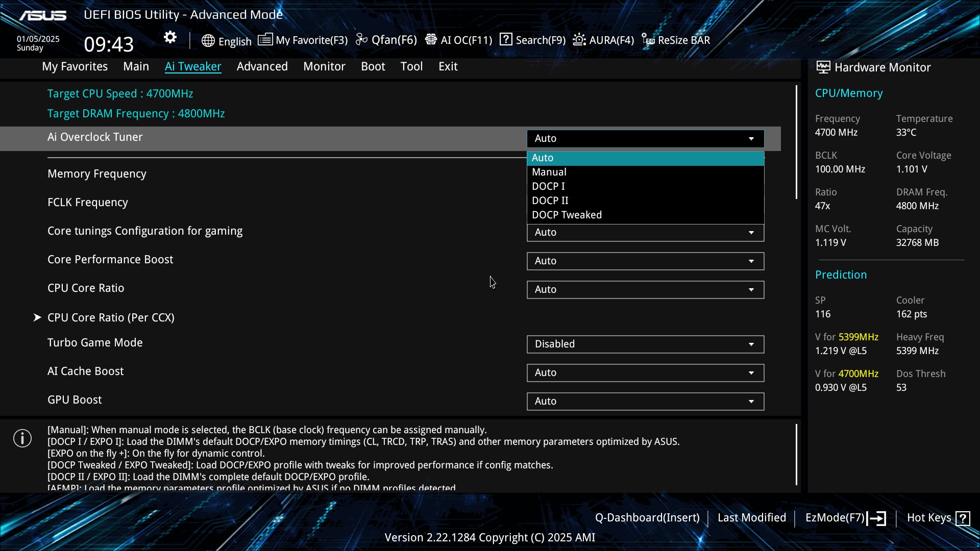Select Manual overclock option
The image size is (980, 551).
(x=549, y=172)
